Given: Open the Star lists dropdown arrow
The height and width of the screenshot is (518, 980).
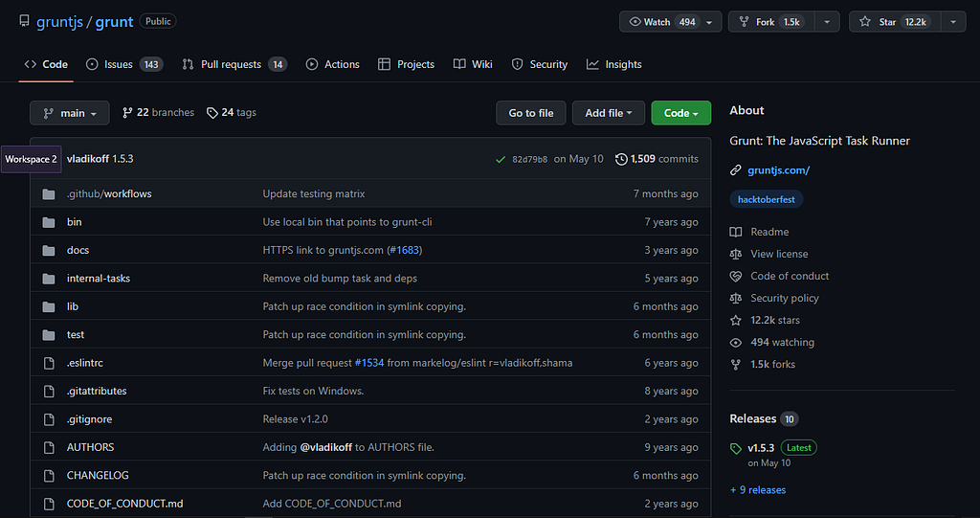Looking at the screenshot, I should [953, 22].
